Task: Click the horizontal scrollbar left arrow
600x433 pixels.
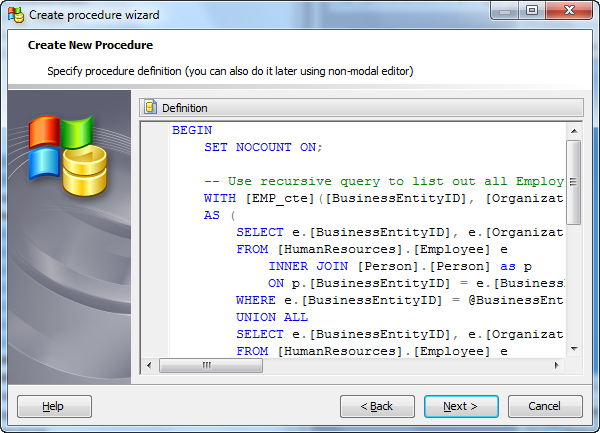Action: click(x=149, y=365)
